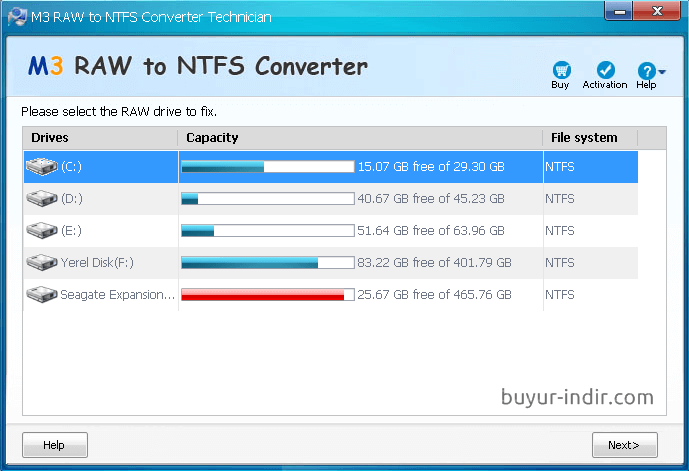
Task: Click NTFS in the (C:) row
Action: point(560,167)
